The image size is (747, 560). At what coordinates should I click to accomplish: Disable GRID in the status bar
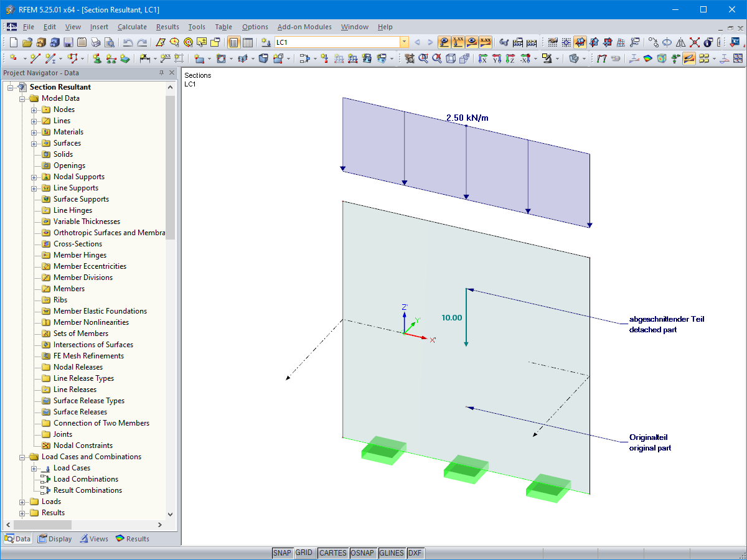coord(305,553)
